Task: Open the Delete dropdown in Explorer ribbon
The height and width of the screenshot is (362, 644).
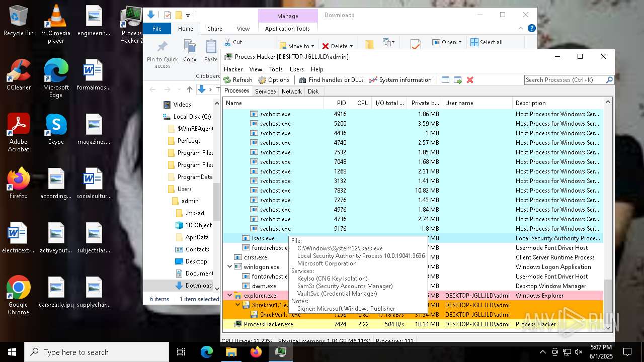Action: tap(337, 46)
